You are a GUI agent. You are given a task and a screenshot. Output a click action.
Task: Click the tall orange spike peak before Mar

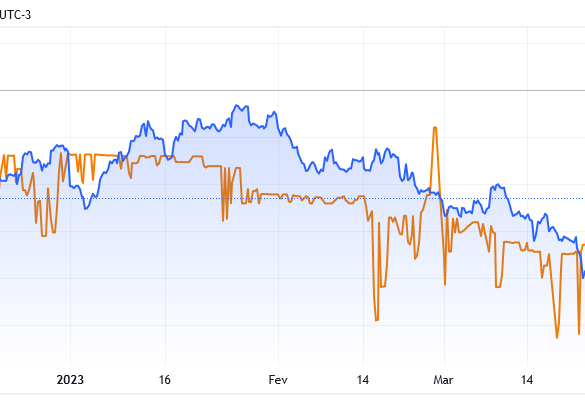(435, 128)
